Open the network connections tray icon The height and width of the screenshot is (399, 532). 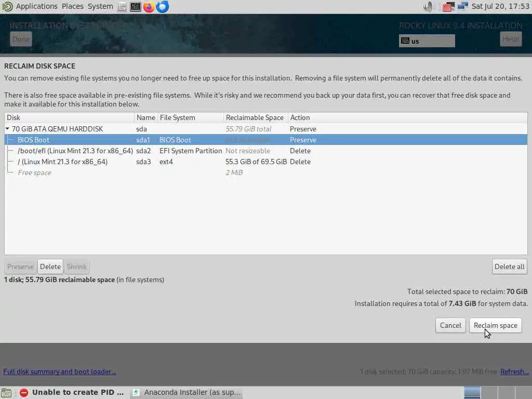[x=463, y=6]
